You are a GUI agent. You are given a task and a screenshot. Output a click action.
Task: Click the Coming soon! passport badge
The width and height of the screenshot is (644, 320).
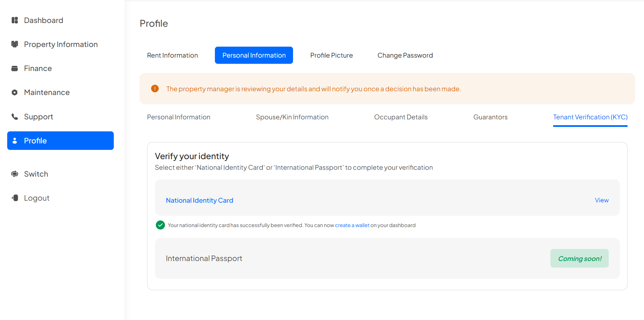[579, 258]
